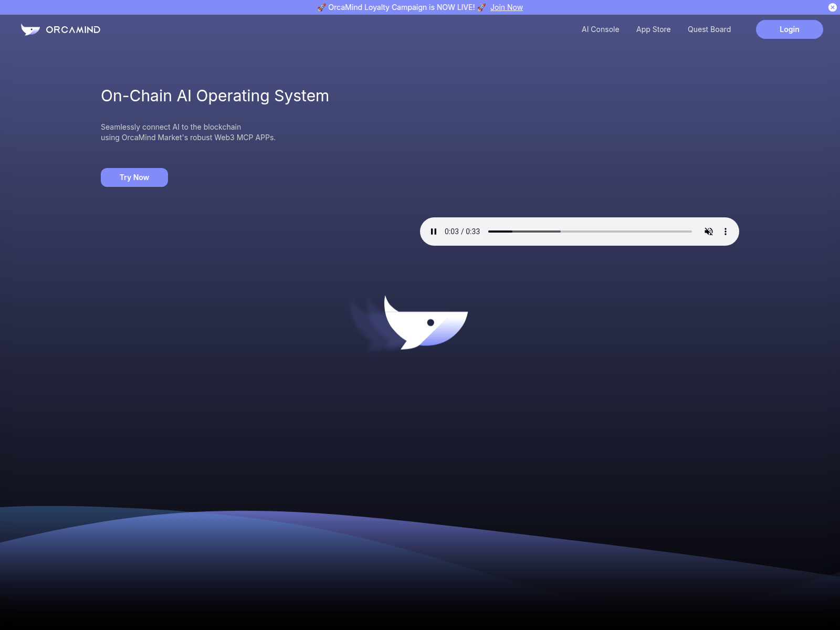
Task: Click the Try Now button
Action: click(x=134, y=177)
